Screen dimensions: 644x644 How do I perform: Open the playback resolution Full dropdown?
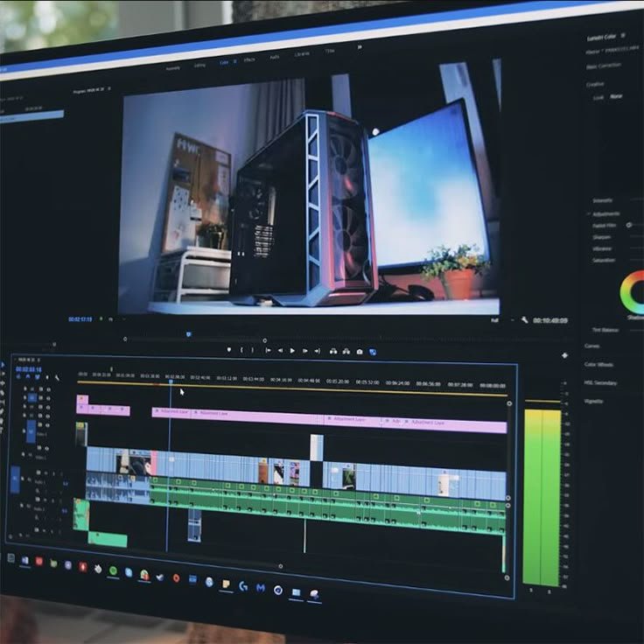495,320
